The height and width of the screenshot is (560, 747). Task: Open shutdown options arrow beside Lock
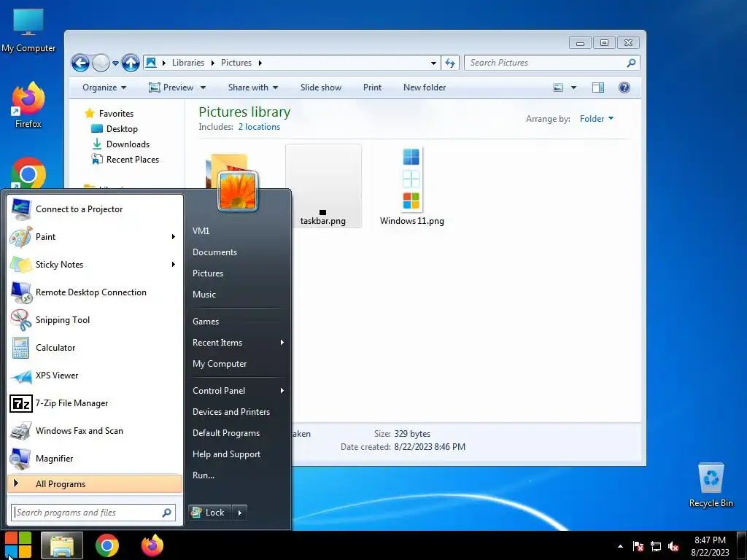(239, 513)
